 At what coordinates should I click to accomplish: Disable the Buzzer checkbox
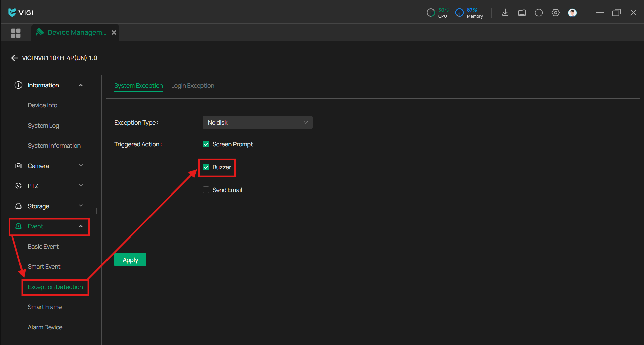point(206,167)
